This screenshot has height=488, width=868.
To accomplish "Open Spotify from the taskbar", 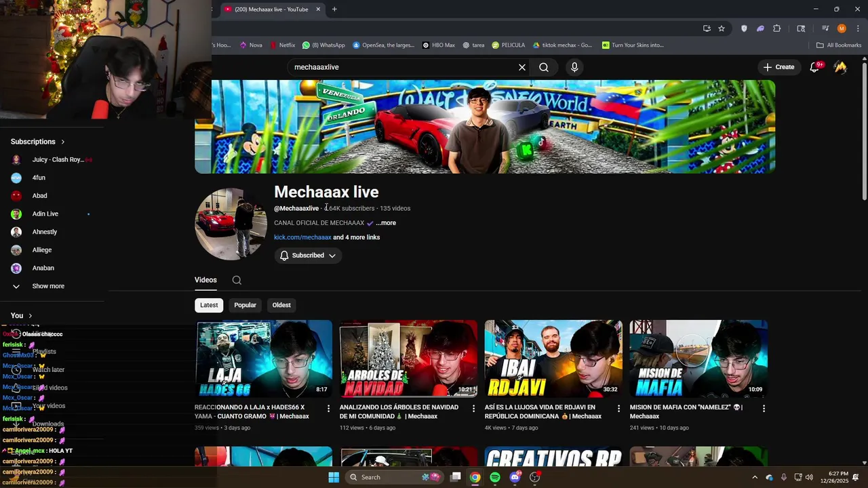I will coord(495,477).
